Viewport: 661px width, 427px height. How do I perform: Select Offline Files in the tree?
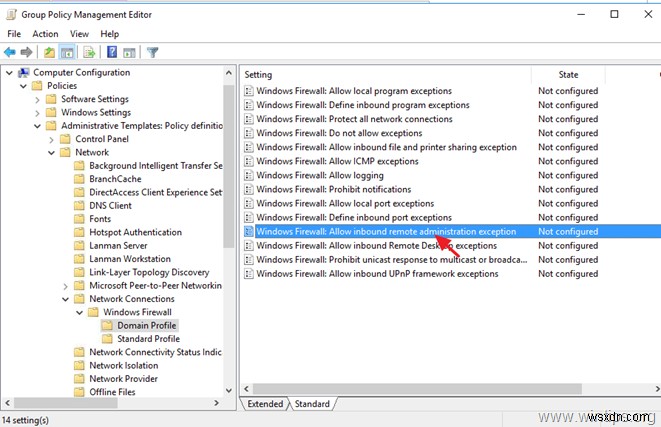[112, 392]
